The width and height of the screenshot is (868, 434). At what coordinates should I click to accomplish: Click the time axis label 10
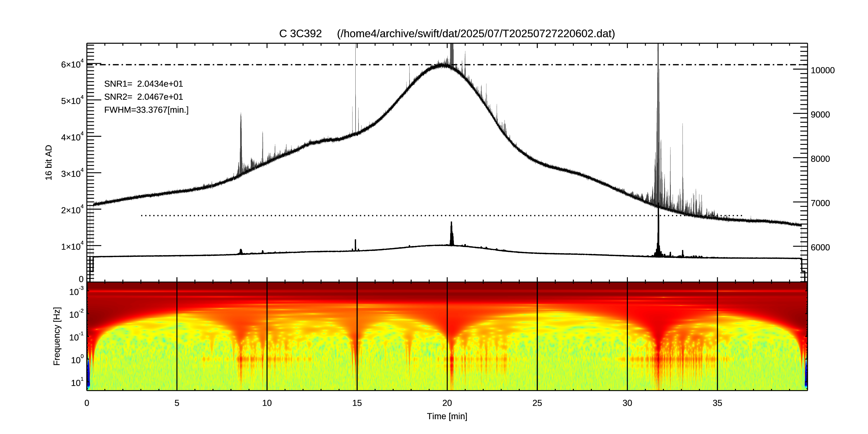[x=267, y=403]
